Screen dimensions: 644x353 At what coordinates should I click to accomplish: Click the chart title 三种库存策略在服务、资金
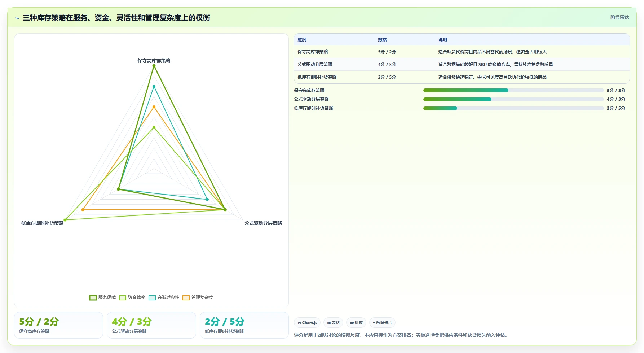(116, 18)
